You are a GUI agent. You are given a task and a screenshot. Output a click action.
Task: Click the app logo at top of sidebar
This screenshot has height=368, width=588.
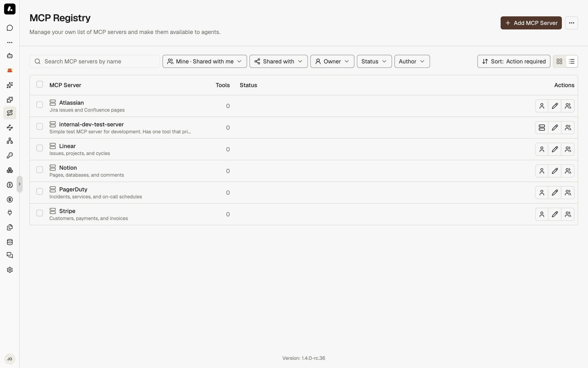[x=10, y=9]
